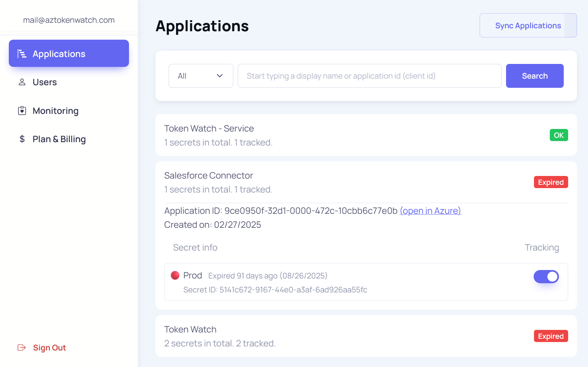Click Salesforce Connector's Expired badge
Image resolution: width=588 pixels, height=367 pixels.
click(x=551, y=182)
